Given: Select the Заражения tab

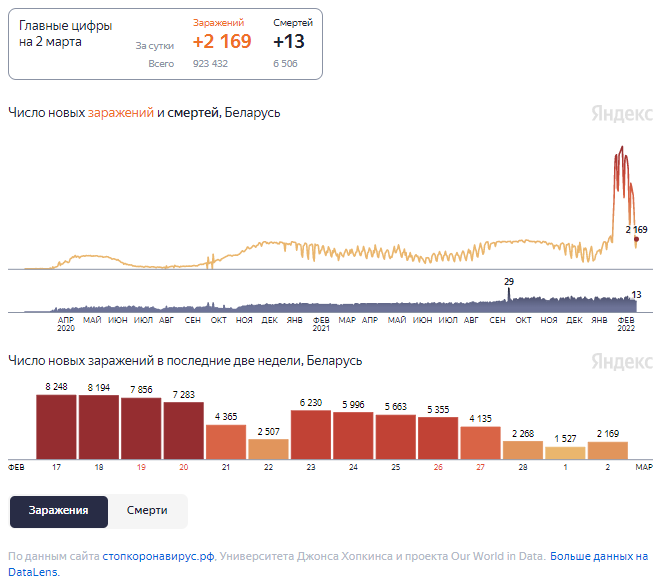Looking at the screenshot, I should [58, 511].
